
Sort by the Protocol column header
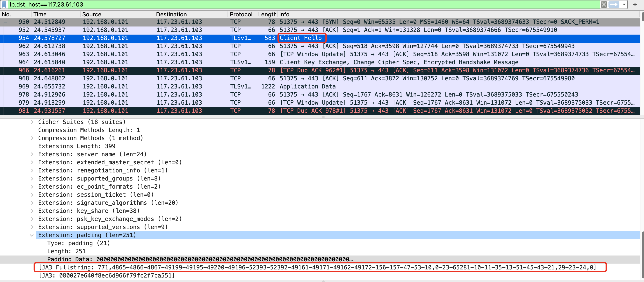pos(241,14)
